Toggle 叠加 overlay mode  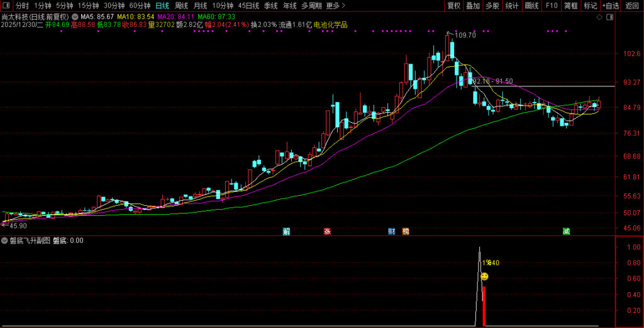(x=473, y=6)
